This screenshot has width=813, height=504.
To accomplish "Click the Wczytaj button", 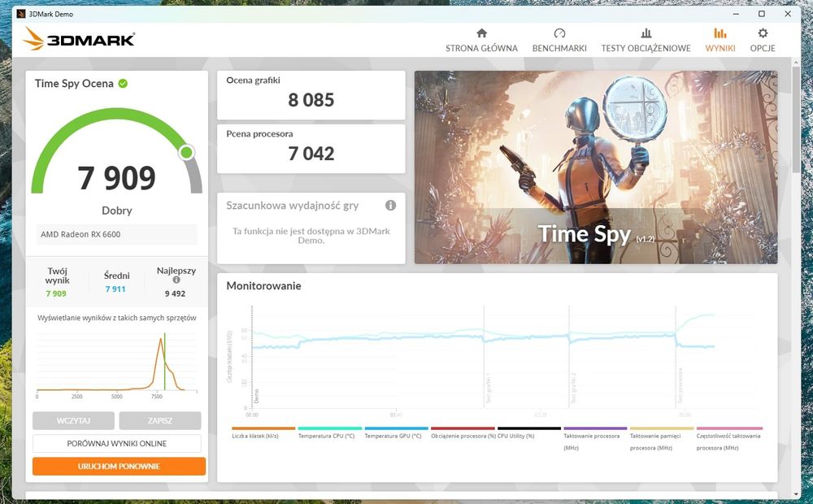I will point(73,420).
